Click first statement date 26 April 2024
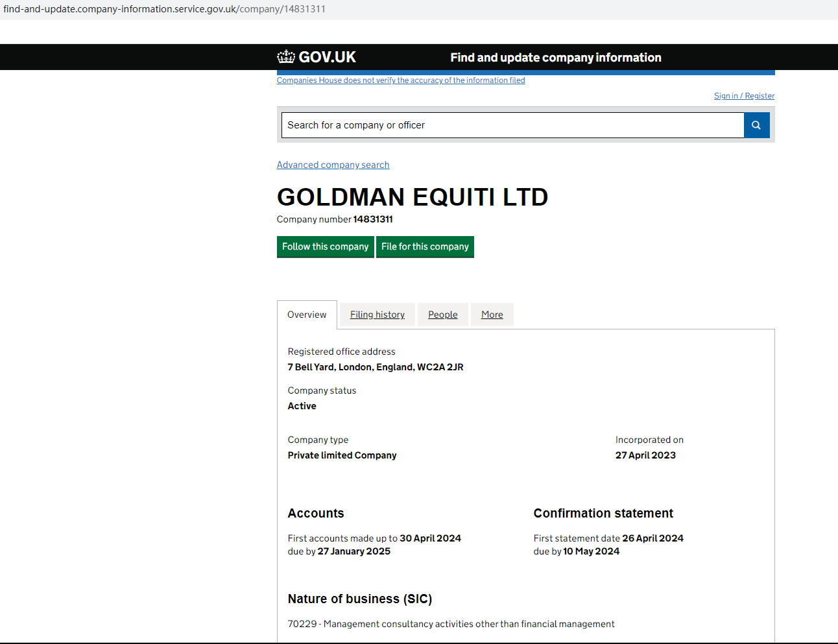 (653, 538)
